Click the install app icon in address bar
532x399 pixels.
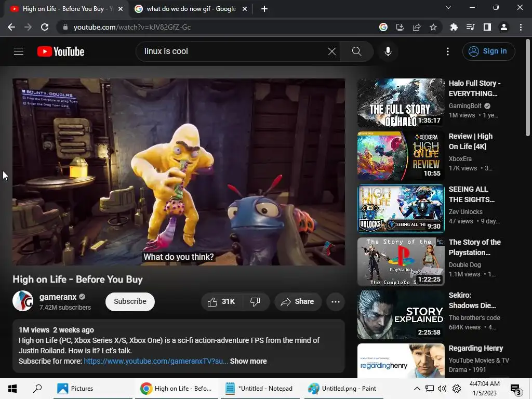(400, 27)
